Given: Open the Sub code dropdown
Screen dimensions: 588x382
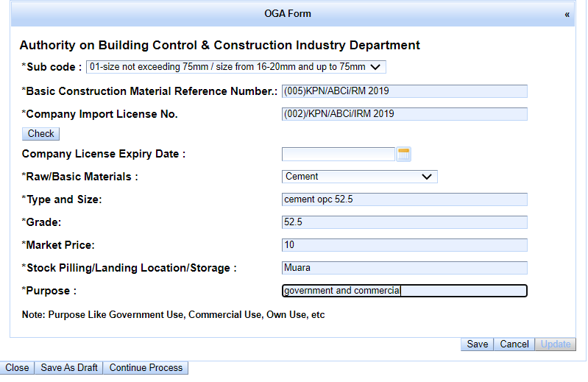Looking at the screenshot, I should coord(236,67).
